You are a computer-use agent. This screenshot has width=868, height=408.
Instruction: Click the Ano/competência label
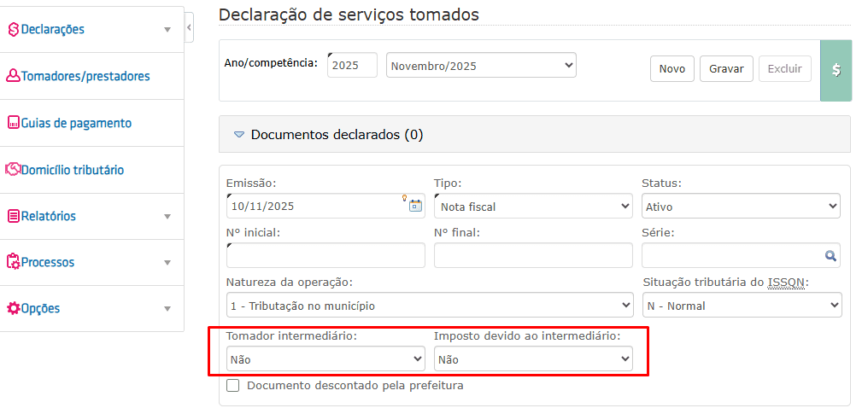point(272,62)
